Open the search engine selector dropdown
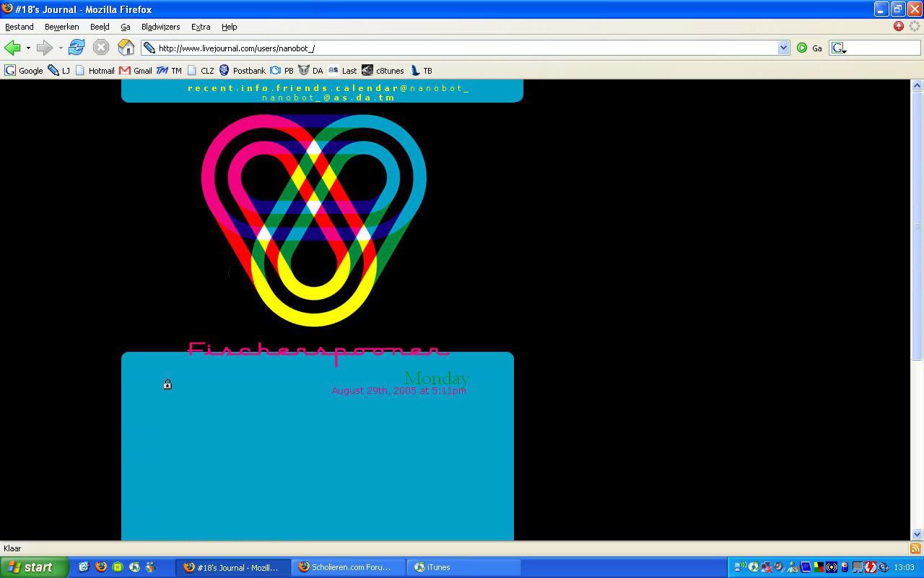The height and width of the screenshot is (578, 924). tap(839, 48)
